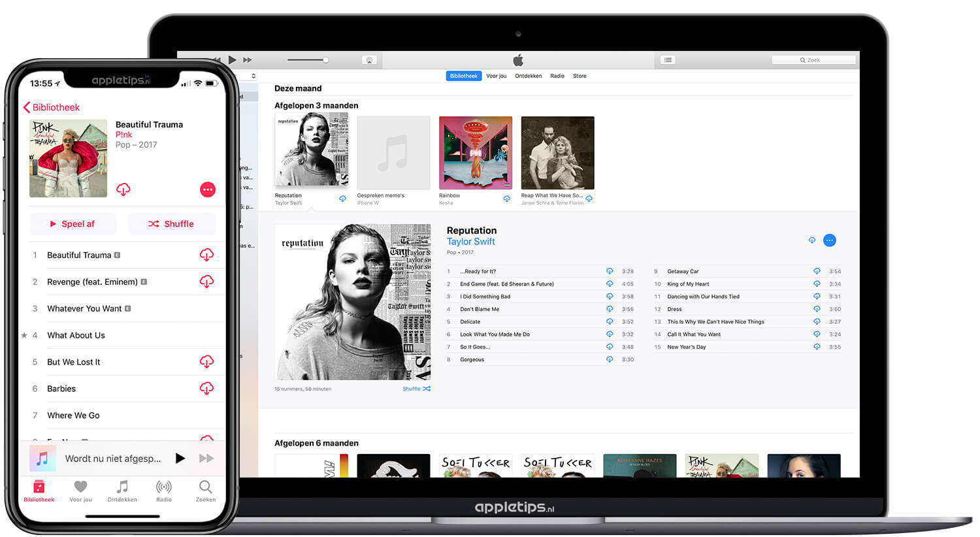Screen dimensions: 980x537
Task: Open the Ontdekken tab on the iPhone
Action: click(122, 491)
